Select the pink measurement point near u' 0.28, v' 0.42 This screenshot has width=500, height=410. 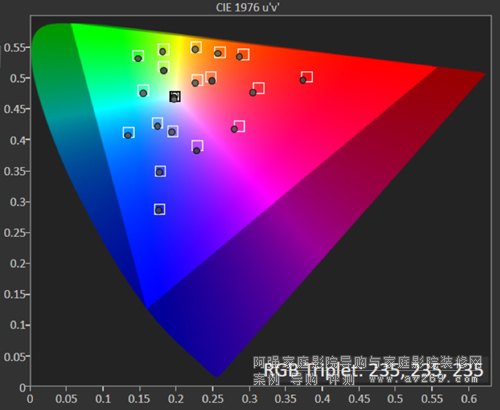(234, 129)
